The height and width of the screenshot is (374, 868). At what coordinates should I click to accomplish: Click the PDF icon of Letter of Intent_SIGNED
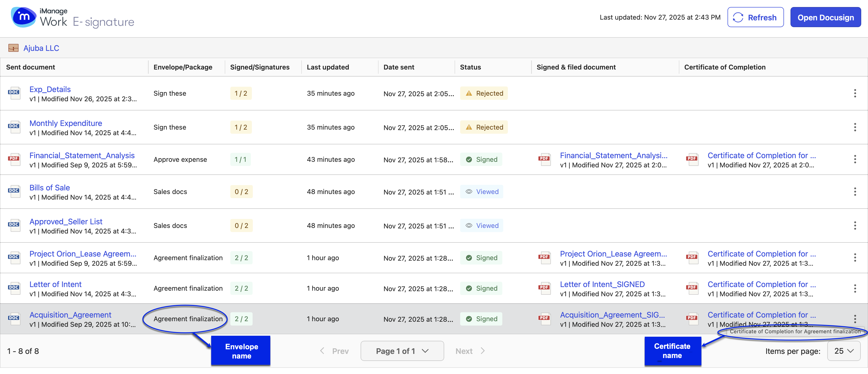coord(544,288)
